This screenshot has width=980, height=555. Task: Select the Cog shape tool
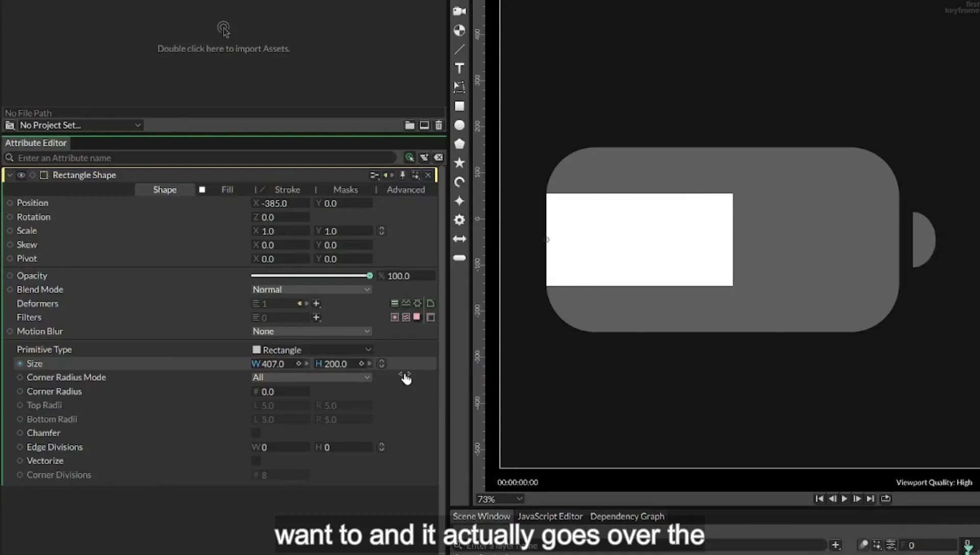(x=459, y=220)
